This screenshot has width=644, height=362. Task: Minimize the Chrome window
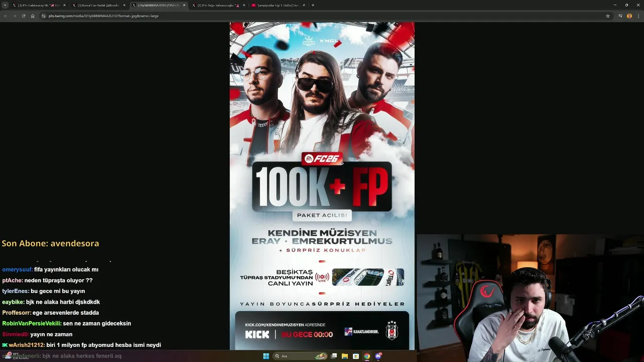(x=615, y=5)
